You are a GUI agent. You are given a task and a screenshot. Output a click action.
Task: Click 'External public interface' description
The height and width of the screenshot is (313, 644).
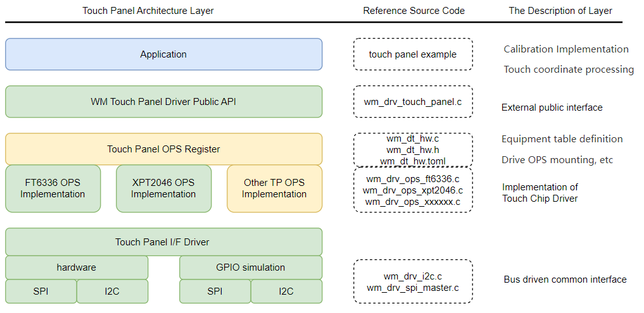(x=552, y=107)
